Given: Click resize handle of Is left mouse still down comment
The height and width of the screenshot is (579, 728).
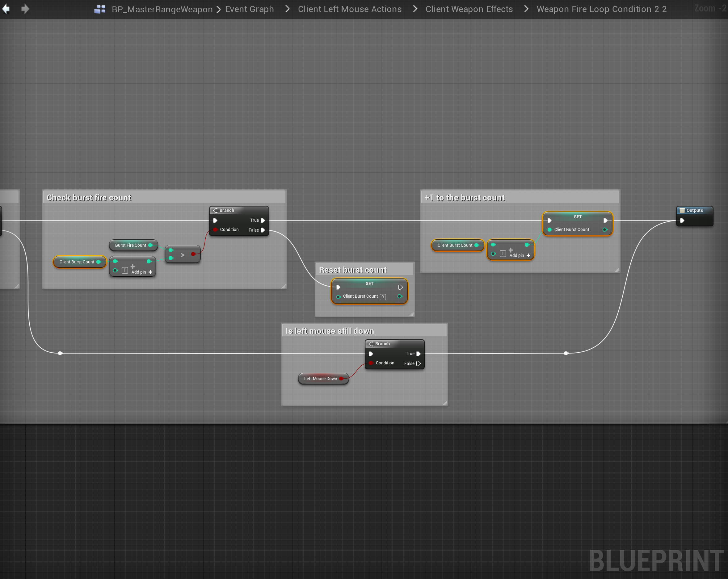Looking at the screenshot, I should pyautogui.click(x=444, y=403).
